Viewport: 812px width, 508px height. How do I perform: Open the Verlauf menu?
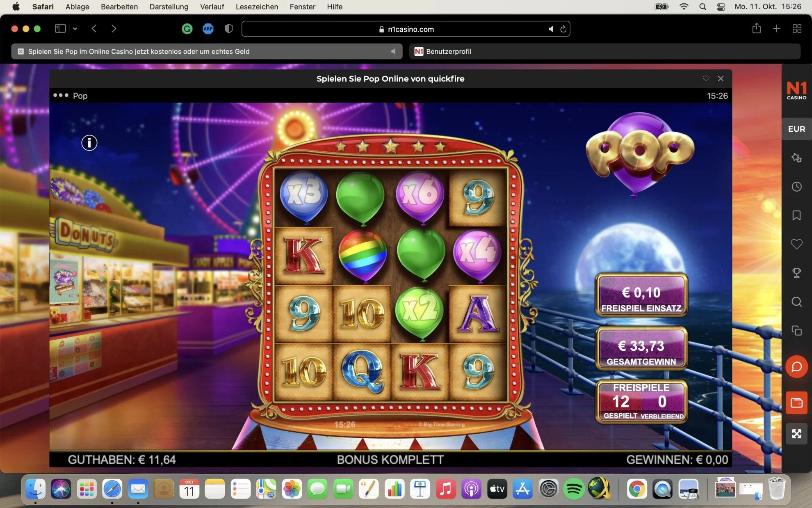pos(212,7)
